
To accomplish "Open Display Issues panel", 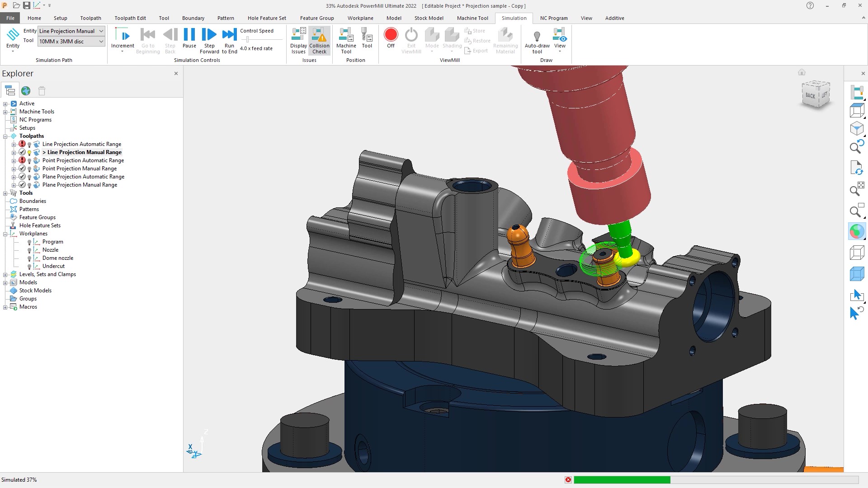I will click(298, 41).
